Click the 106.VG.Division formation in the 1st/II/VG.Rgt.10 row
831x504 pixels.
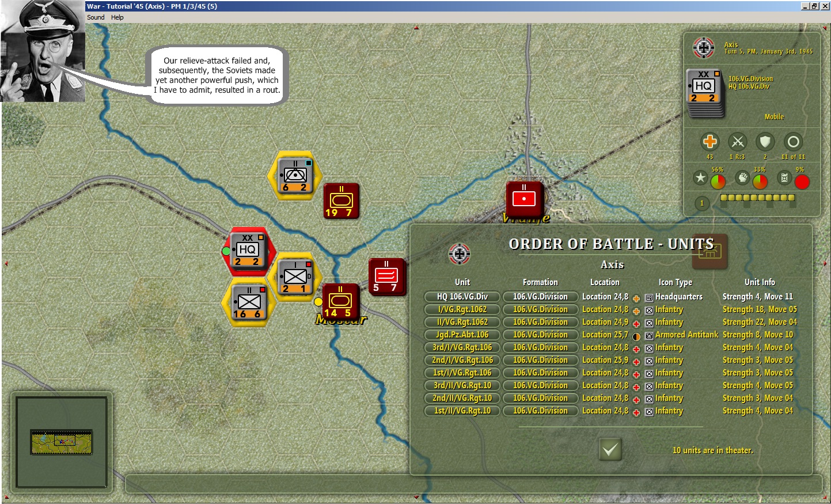point(541,411)
